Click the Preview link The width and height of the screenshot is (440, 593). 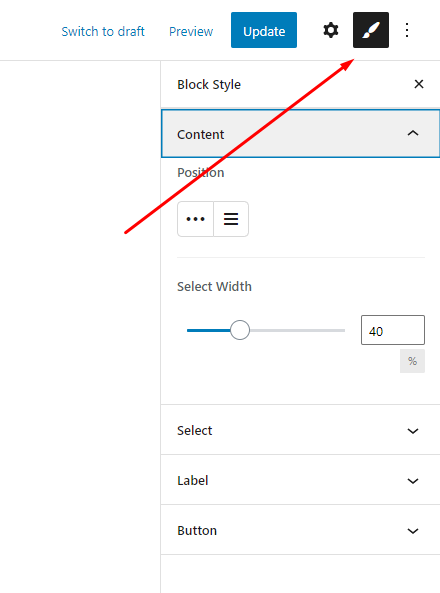click(x=191, y=31)
